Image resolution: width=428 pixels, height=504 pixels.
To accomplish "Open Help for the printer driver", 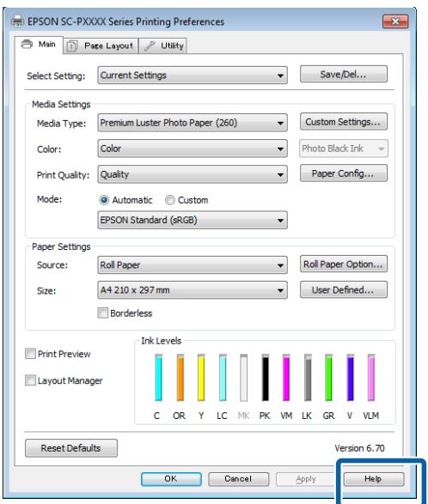I will [374, 479].
